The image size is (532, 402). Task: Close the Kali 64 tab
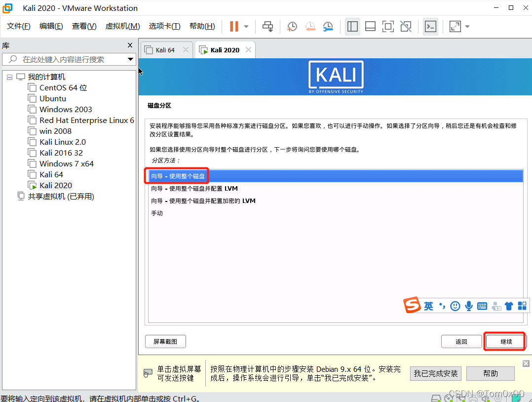pos(186,50)
